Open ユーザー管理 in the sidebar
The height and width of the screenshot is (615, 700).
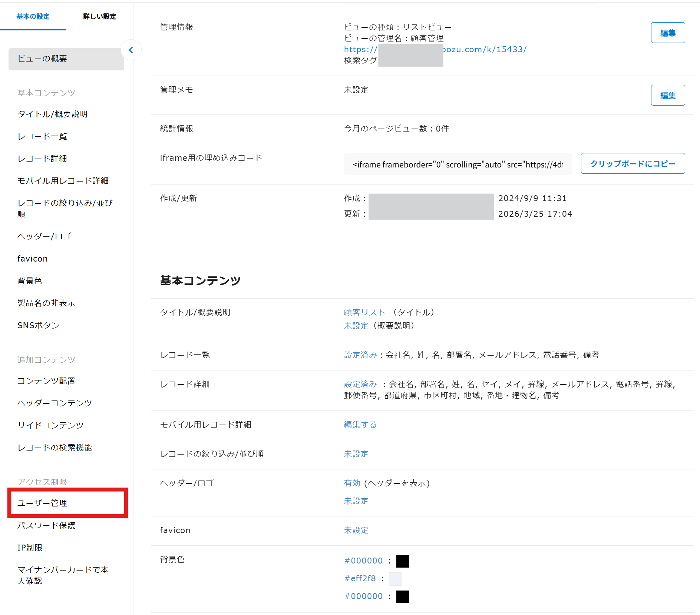point(42,503)
